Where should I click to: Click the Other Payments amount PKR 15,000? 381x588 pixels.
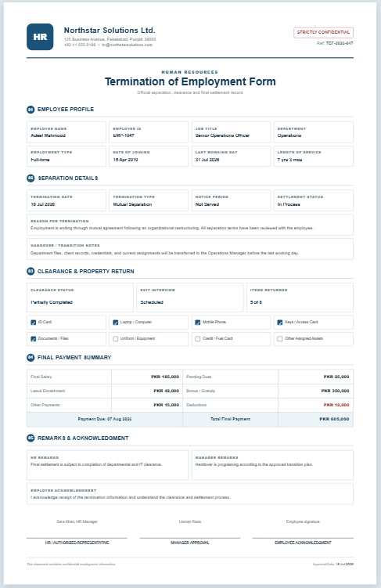pos(167,405)
